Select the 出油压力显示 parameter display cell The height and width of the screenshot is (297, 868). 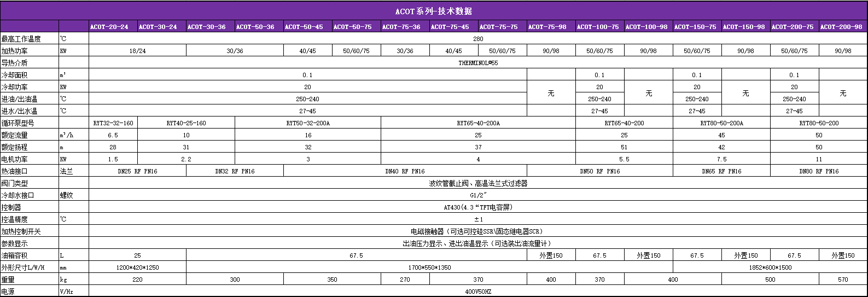pyautogui.click(x=478, y=243)
